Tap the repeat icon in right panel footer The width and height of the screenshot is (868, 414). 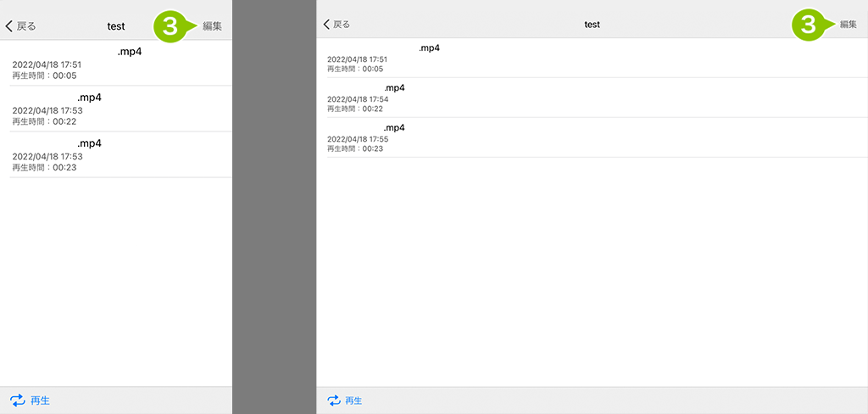coord(334,400)
